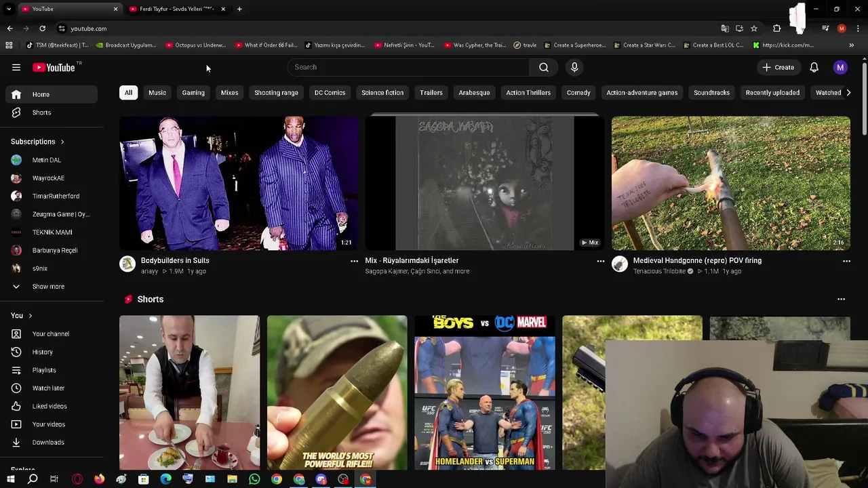Click the Tenacious Trilobite channel avatar
Viewport: 868px width, 488px height.
click(620, 264)
